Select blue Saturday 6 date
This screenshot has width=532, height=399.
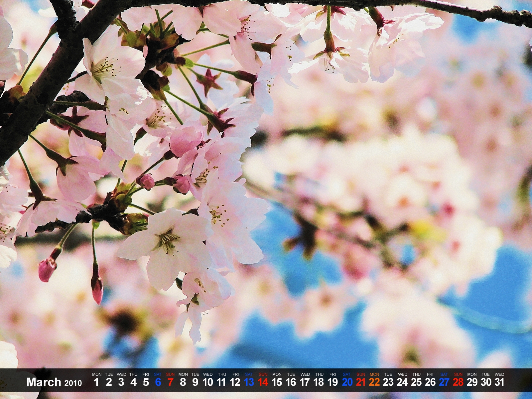click(158, 382)
